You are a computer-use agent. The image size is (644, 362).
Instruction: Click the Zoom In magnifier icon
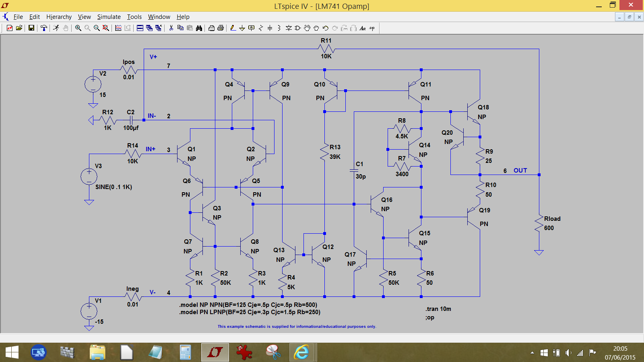(x=78, y=28)
